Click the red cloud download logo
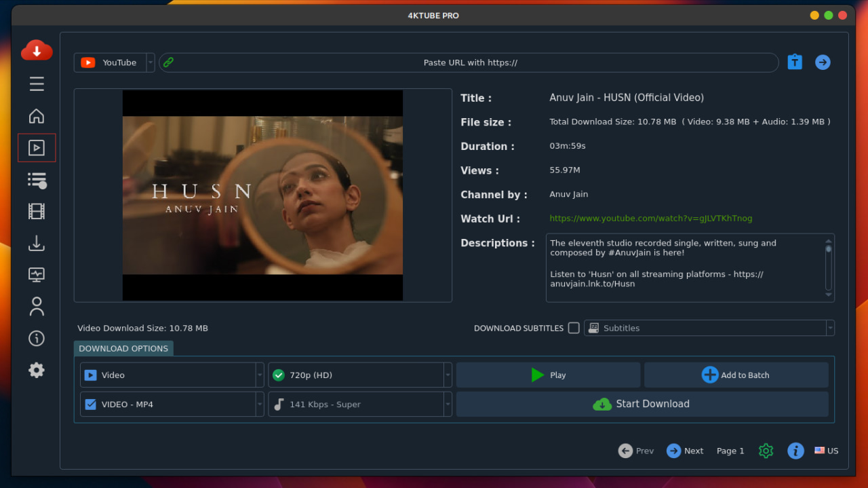Viewport: 868px width, 488px height. click(x=37, y=50)
